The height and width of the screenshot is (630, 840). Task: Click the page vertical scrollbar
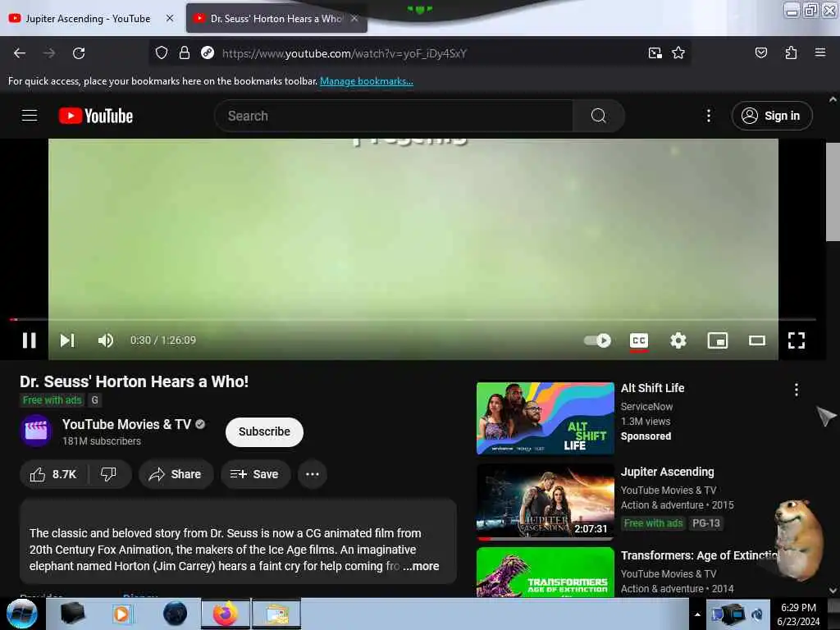click(833, 191)
